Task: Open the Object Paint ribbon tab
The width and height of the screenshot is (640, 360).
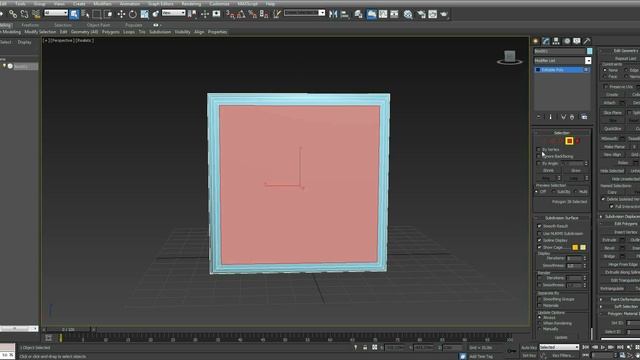Action: click(x=98, y=25)
